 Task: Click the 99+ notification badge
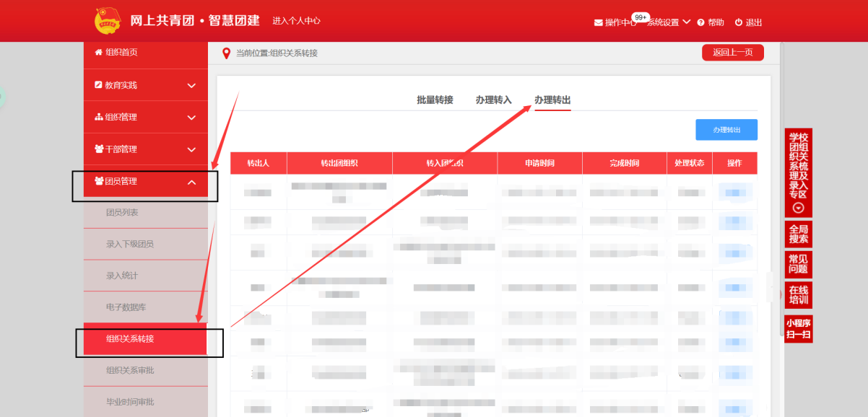point(641,17)
